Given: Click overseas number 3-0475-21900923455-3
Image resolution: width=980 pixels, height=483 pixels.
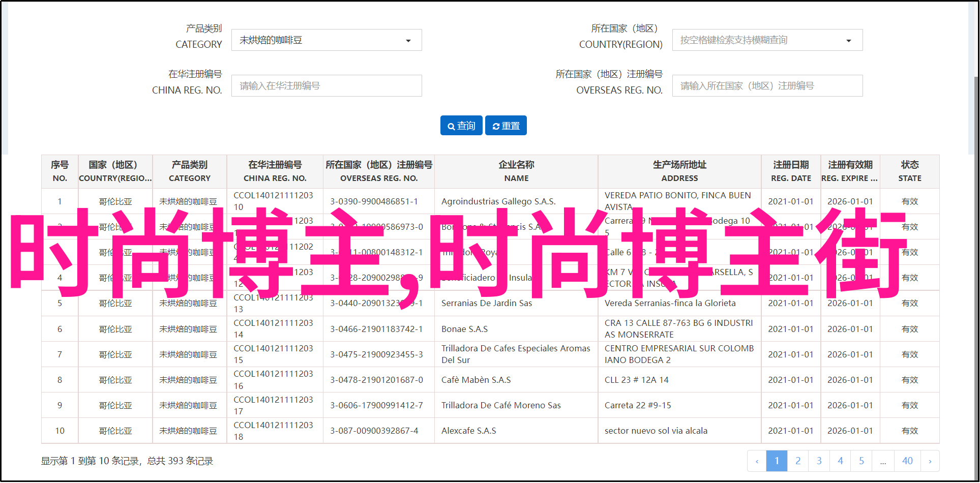Looking at the screenshot, I should 376,354.
